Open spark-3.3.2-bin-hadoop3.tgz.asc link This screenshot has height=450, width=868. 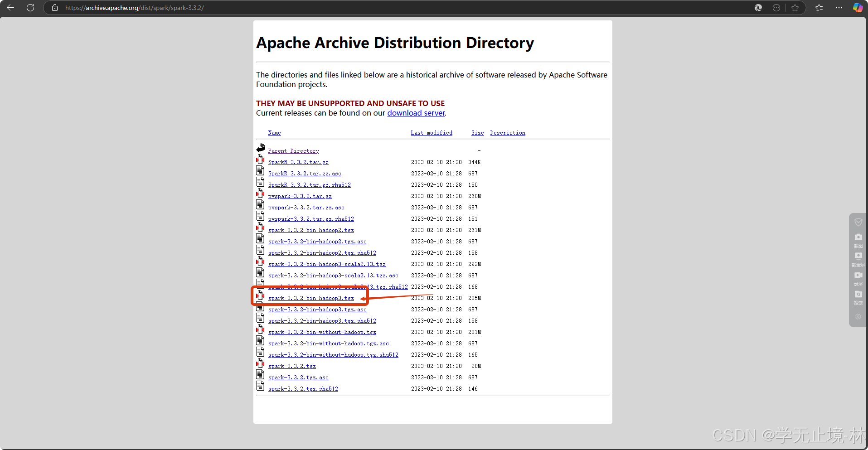click(x=317, y=310)
